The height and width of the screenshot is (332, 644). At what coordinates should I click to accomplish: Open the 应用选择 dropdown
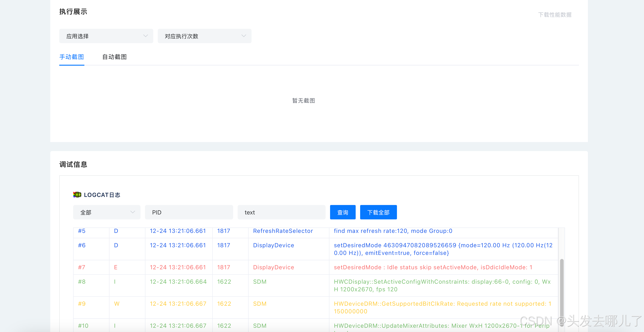coord(106,36)
